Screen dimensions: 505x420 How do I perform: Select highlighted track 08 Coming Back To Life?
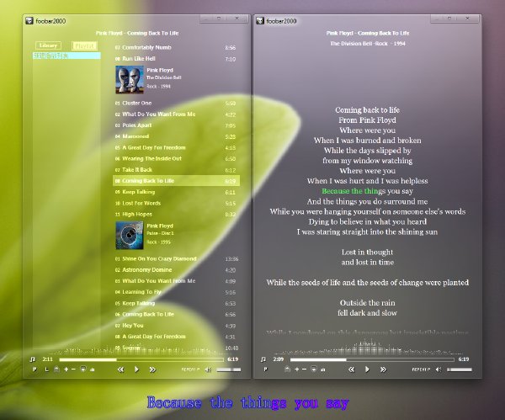pyautogui.click(x=176, y=181)
